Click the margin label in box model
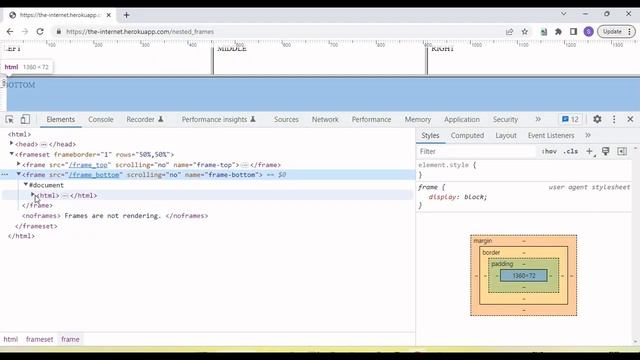Image resolution: width=640 pixels, height=360 pixels. [482, 241]
